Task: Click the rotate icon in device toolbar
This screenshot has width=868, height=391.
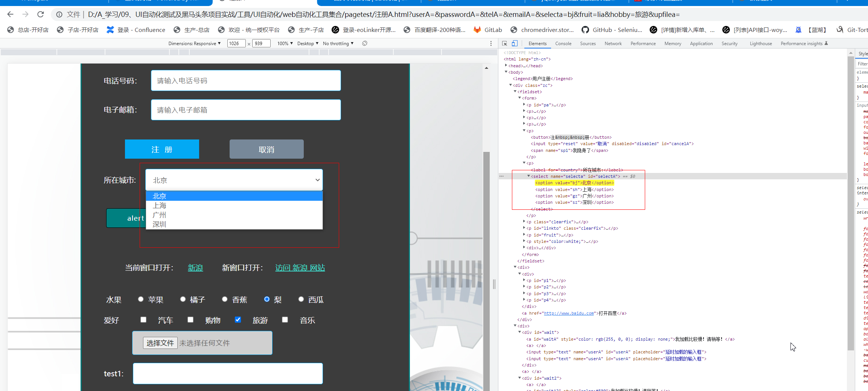Action: point(365,43)
